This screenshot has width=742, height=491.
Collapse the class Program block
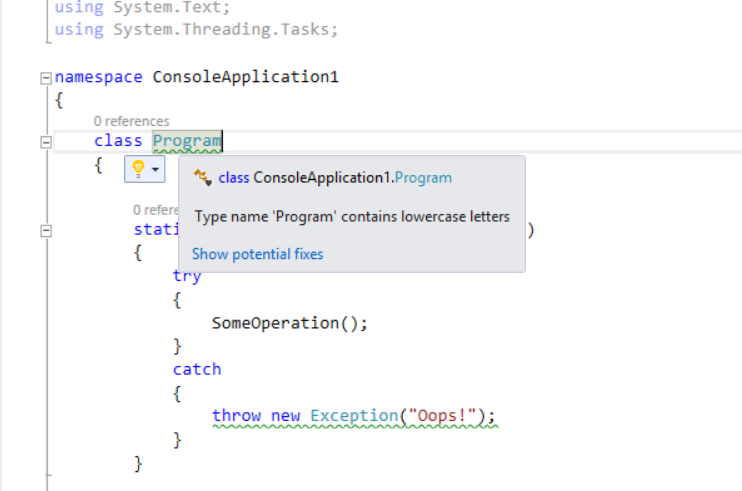click(46, 142)
